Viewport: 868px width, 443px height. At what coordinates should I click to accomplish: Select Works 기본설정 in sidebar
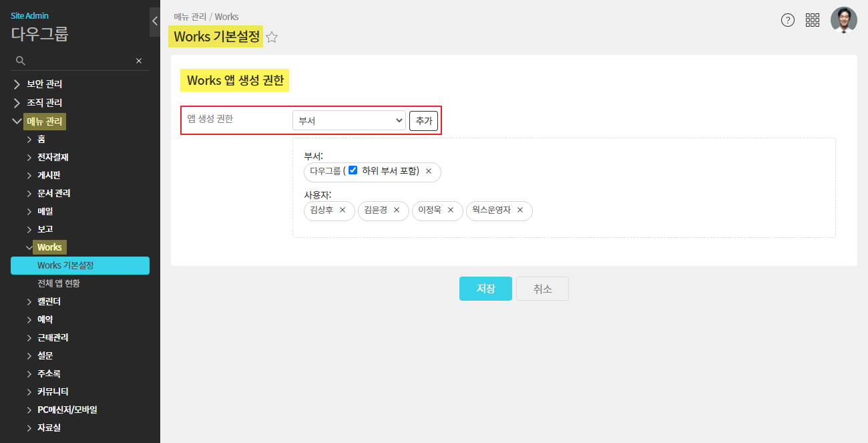(x=65, y=265)
